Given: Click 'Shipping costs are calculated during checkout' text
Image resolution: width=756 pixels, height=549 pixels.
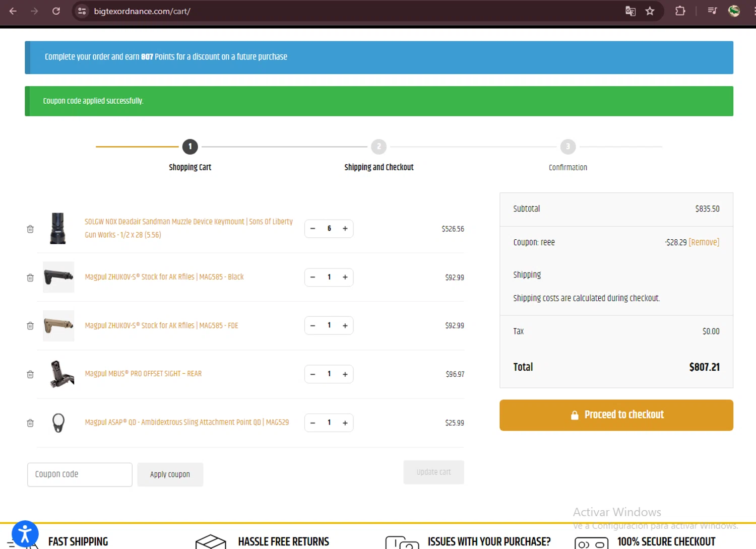Looking at the screenshot, I should (x=587, y=298).
